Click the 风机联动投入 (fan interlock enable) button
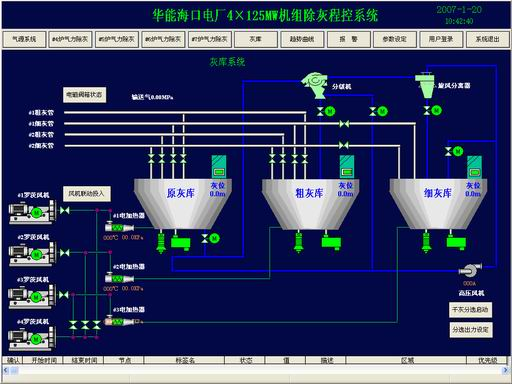512x384 pixels. [87, 194]
